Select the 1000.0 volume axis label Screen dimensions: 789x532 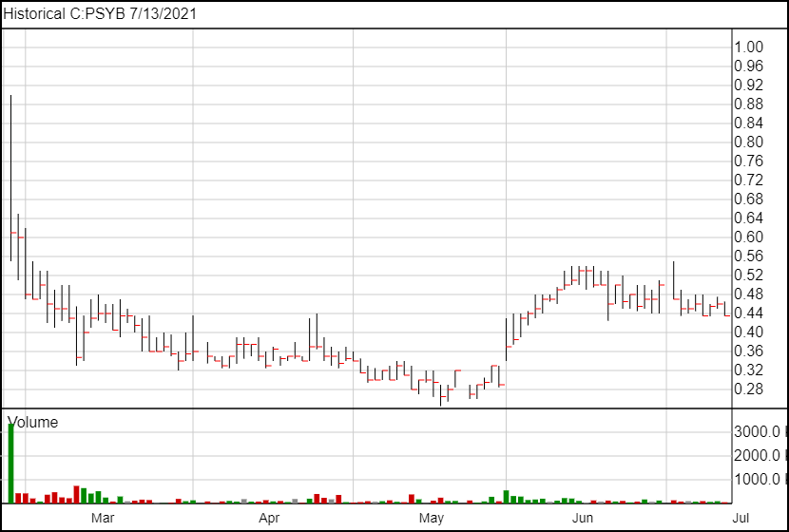[759, 479]
